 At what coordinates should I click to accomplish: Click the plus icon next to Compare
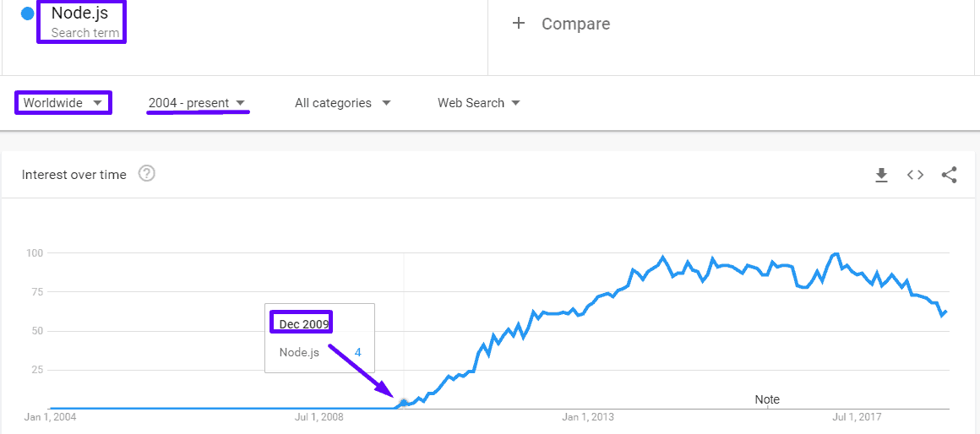coord(519,24)
